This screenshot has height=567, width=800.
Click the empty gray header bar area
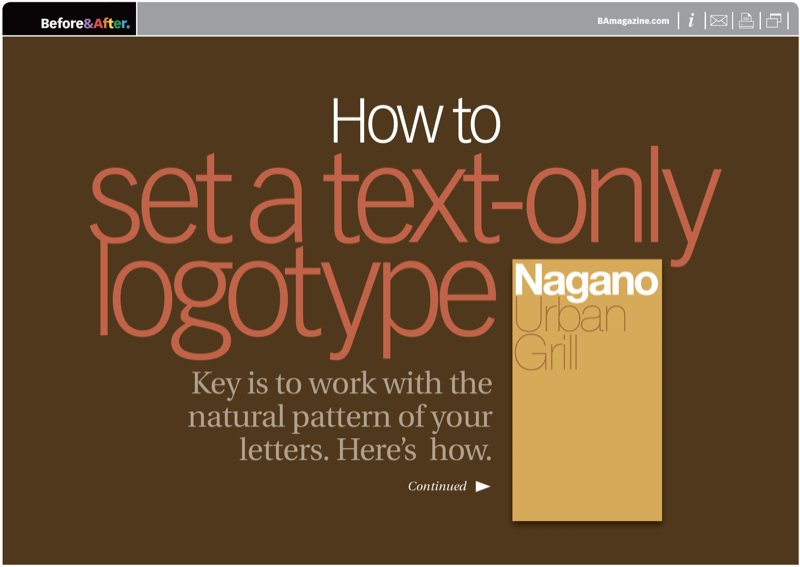pos(360,19)
